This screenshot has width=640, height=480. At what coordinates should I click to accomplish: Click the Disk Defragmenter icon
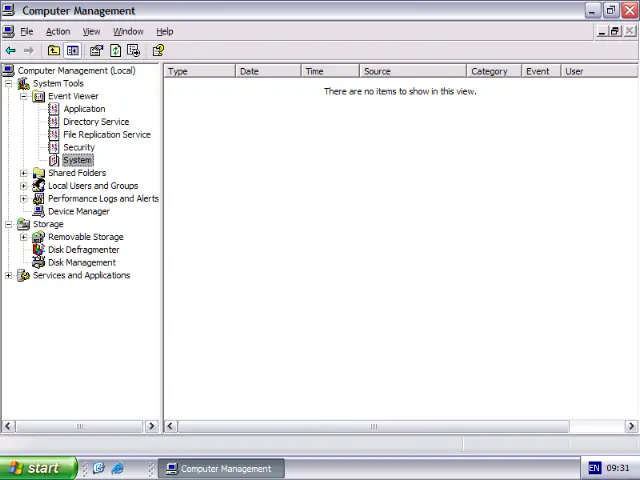[39, 249]
